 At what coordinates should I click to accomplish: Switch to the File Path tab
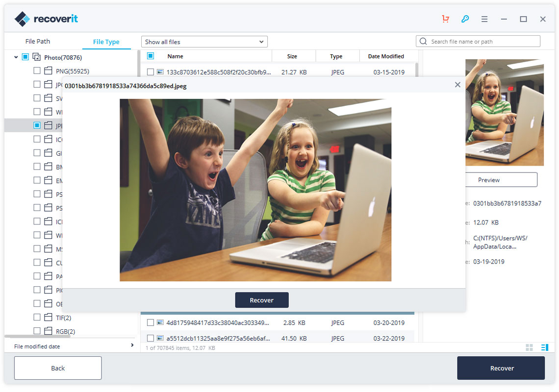pos(38,41)
